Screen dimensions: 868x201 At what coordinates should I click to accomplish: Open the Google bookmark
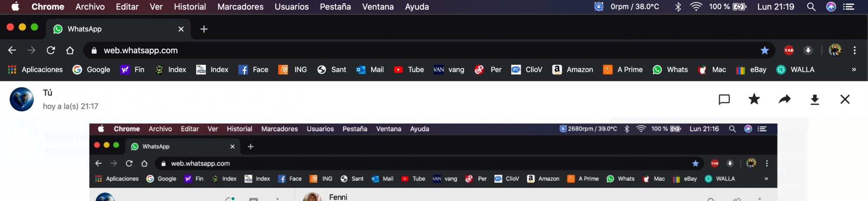click(92, 70)
